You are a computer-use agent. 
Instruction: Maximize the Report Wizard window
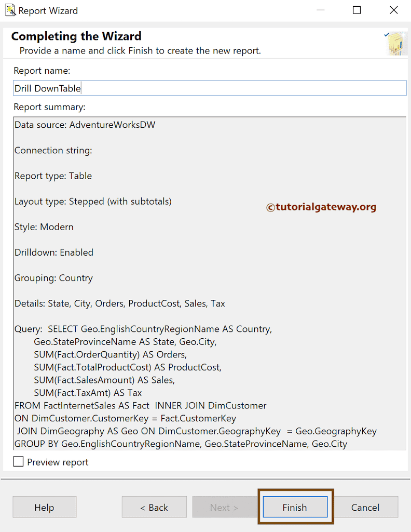[x=357, y=10]
